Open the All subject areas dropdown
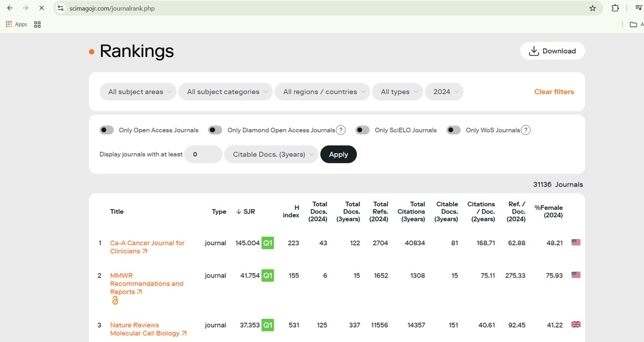Screen dimensions: 644x342 137,92
